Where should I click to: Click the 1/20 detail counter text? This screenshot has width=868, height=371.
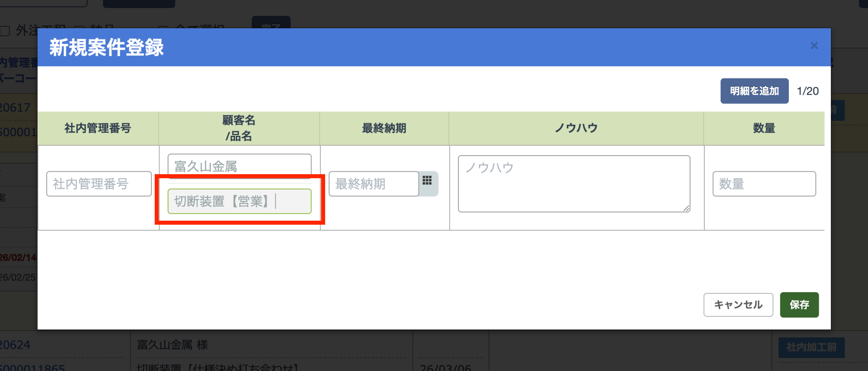[x=807, y=91]
